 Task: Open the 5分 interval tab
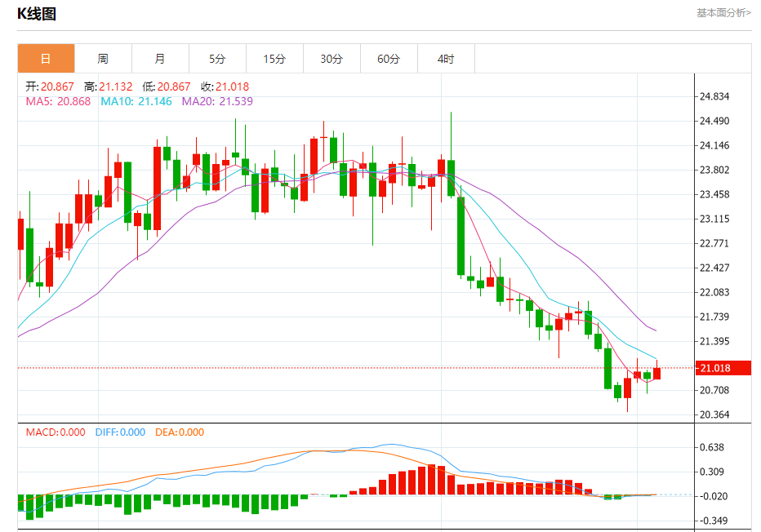(x=217, y=59)
